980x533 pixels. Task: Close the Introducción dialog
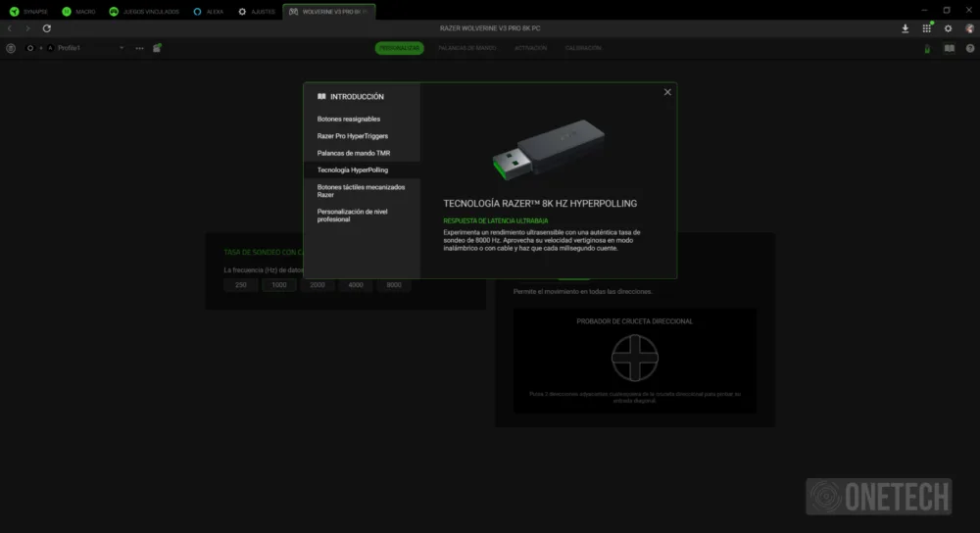click(x=667, y=92)
